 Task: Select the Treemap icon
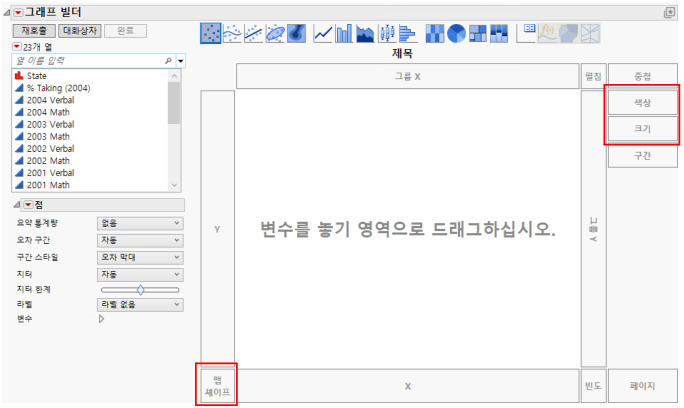point(478,34)
